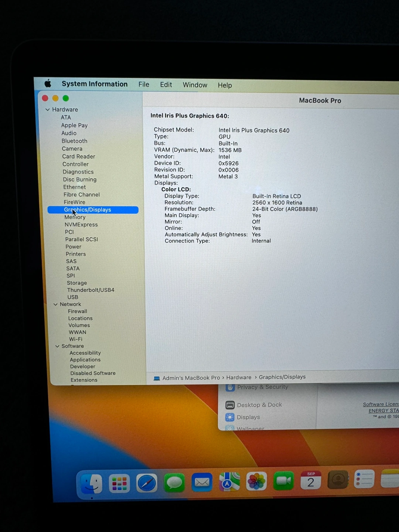Open the Window menu

point(195,85)
